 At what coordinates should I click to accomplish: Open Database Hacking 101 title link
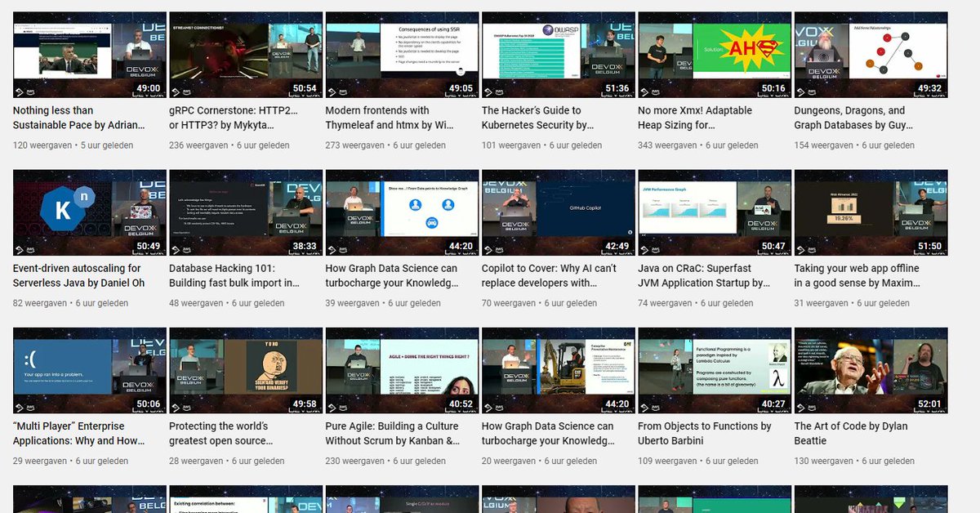pyautogui.click(x=234, y=275)
